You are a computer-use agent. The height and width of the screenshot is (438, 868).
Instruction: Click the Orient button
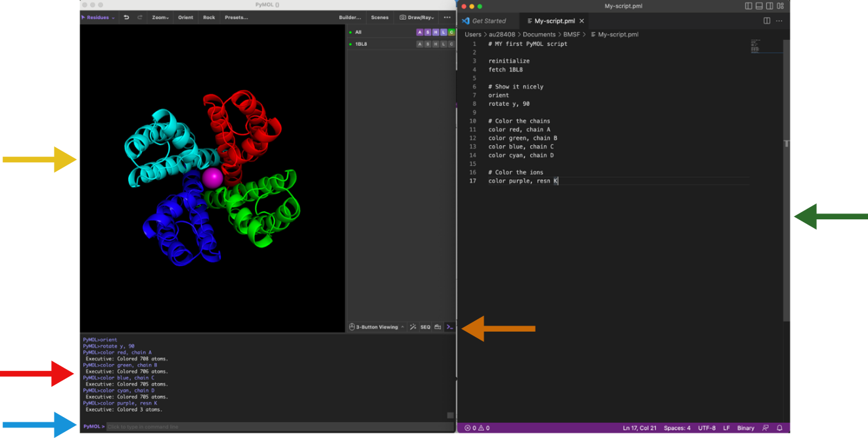click(185, 17)
